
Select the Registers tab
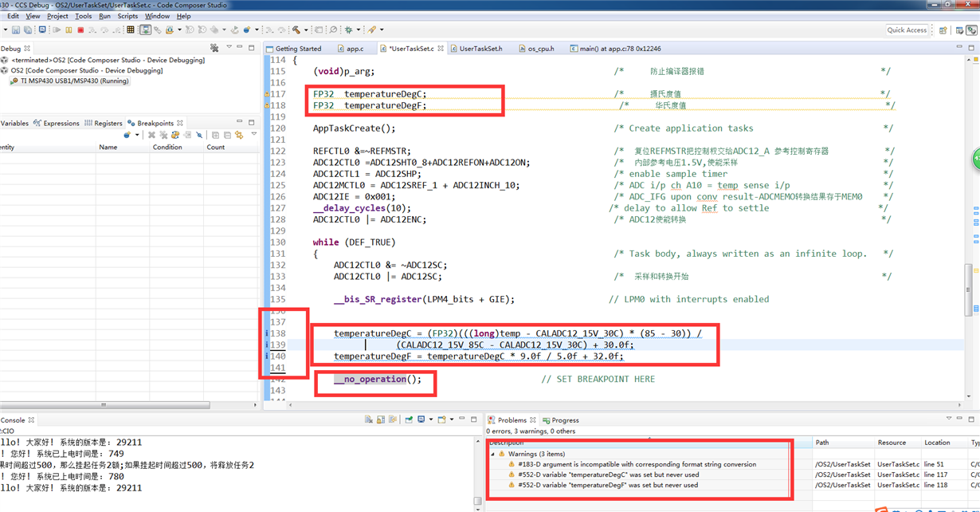tap(104, 124)
